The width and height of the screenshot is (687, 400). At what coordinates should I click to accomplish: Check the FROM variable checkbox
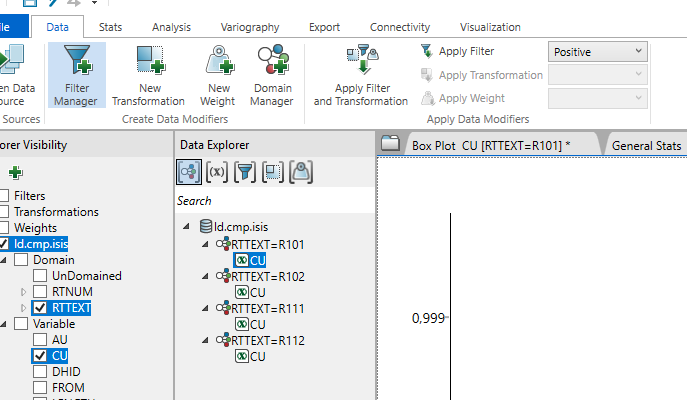[40, 388]
